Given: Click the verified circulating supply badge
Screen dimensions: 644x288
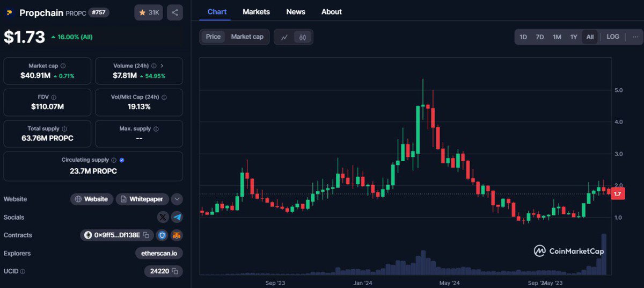Looking at the screenshot, I should click(122, 160).
